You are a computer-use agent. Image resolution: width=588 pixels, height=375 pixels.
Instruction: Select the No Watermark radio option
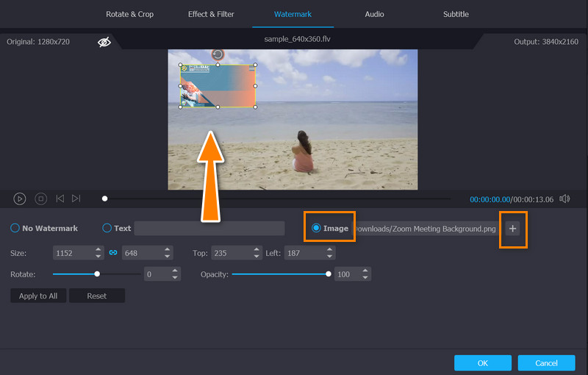click(x=15, y=229)
